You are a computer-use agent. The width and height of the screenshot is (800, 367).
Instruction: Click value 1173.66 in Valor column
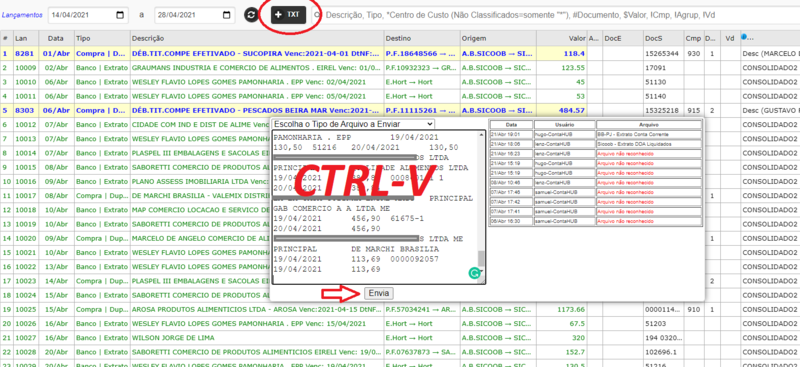(570, 309)
